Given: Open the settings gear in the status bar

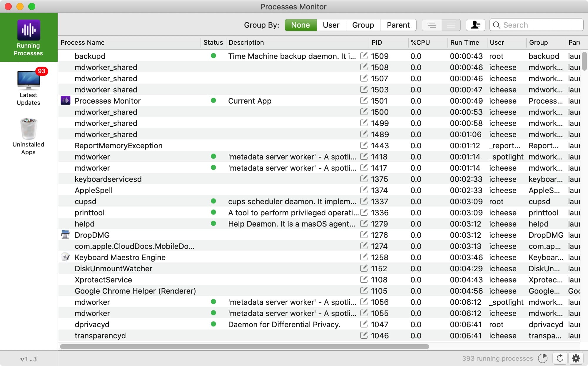Looking at the screenshot, I should (576, 358).
